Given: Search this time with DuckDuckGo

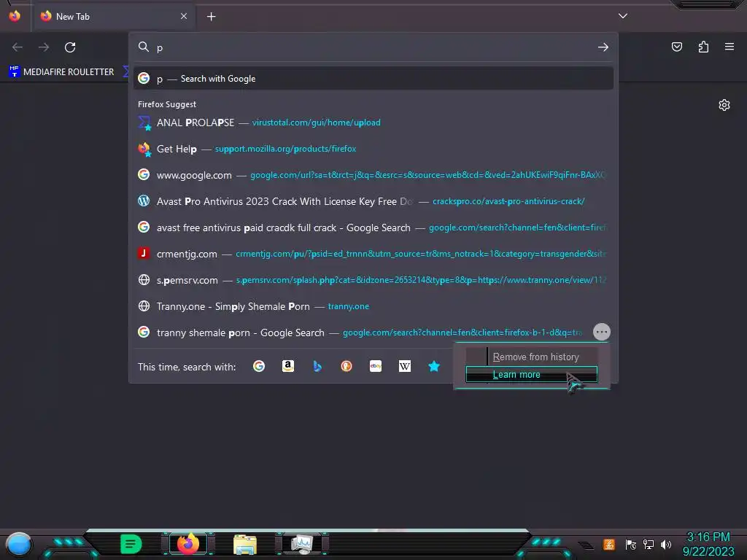Looking at the screenshot, I should click(x=347, y=366).
